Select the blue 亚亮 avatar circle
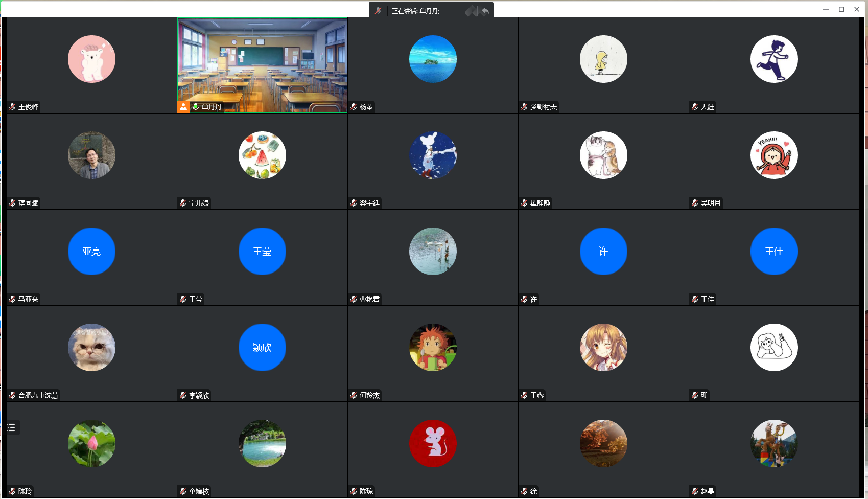Viewport: 868px width, 499px height. click(91, 251)
